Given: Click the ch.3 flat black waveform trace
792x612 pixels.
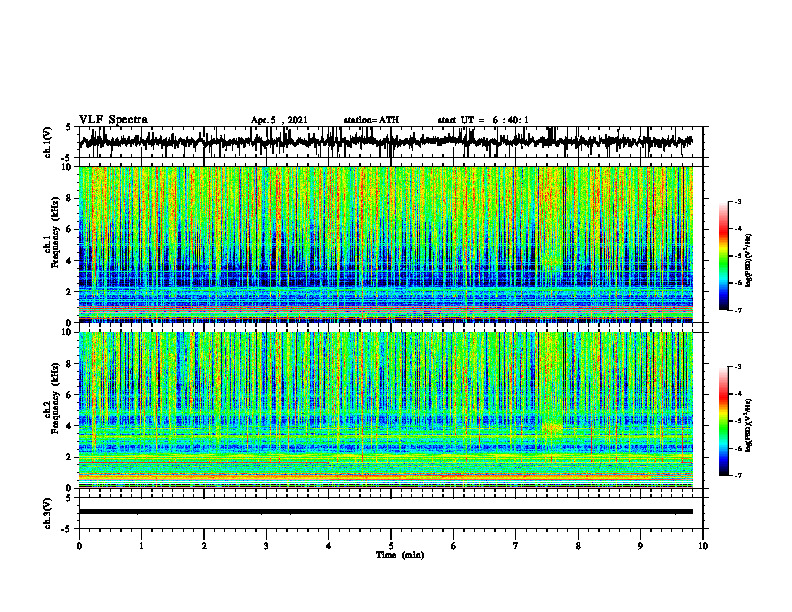Looking at the screenshot, I should point(385,512).
